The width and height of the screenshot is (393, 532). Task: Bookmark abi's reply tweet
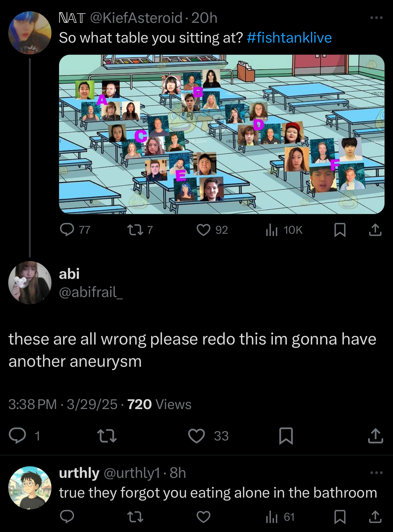point(286,436)
